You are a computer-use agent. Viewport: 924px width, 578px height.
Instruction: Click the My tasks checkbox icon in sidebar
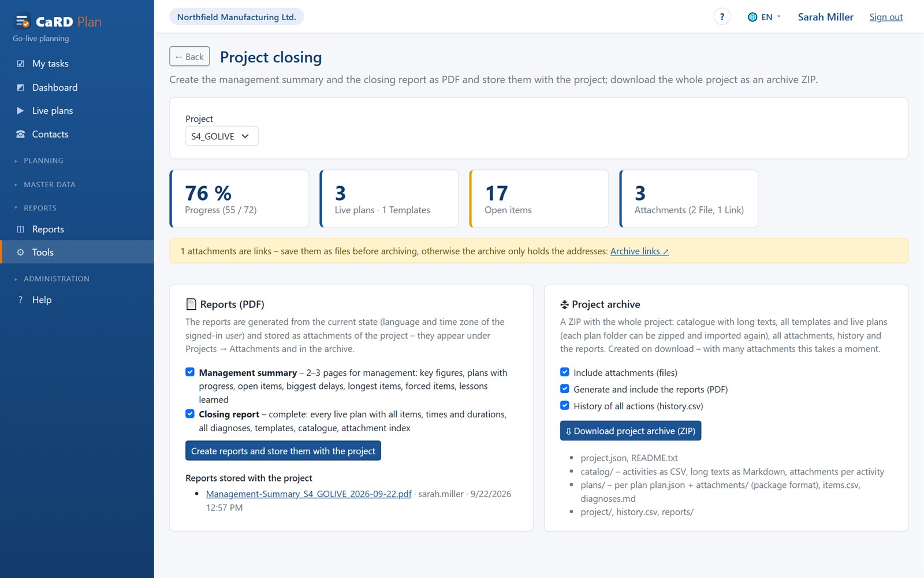pyautogui.click(x=21, y=64)
